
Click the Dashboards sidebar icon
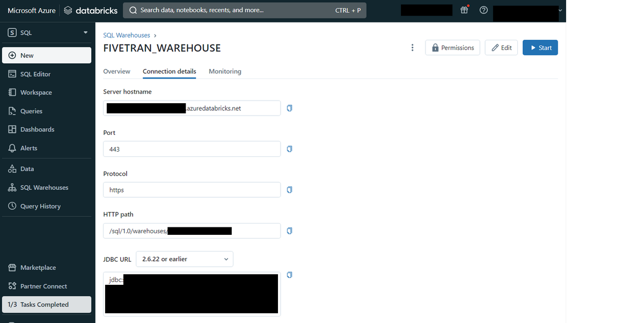[12, 130]
